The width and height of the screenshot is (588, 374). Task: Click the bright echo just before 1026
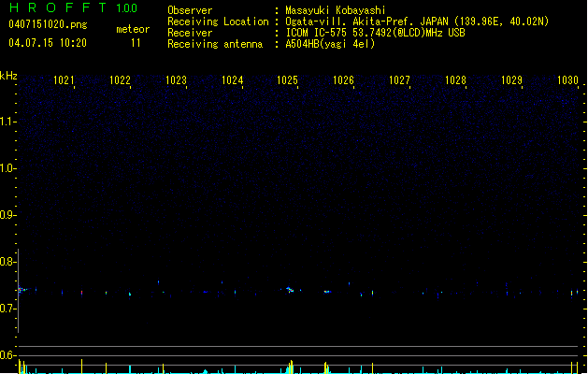coord(327,292)
